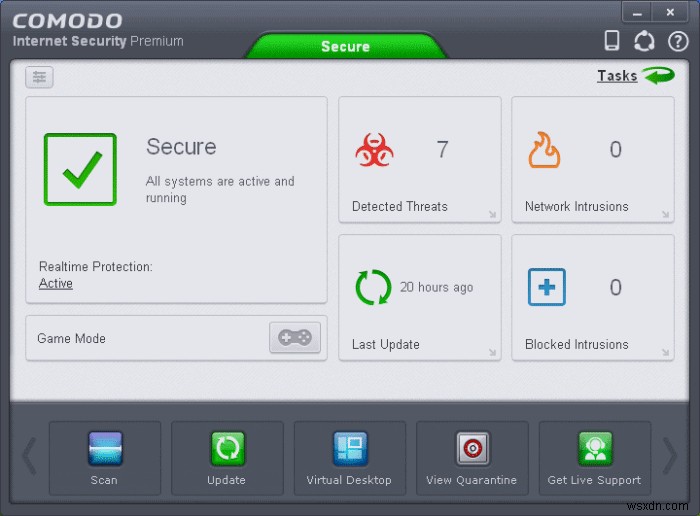Expand Network Intrusions tile corner arrow
Screen dimensions: 700x516
[x=665, y=214]
